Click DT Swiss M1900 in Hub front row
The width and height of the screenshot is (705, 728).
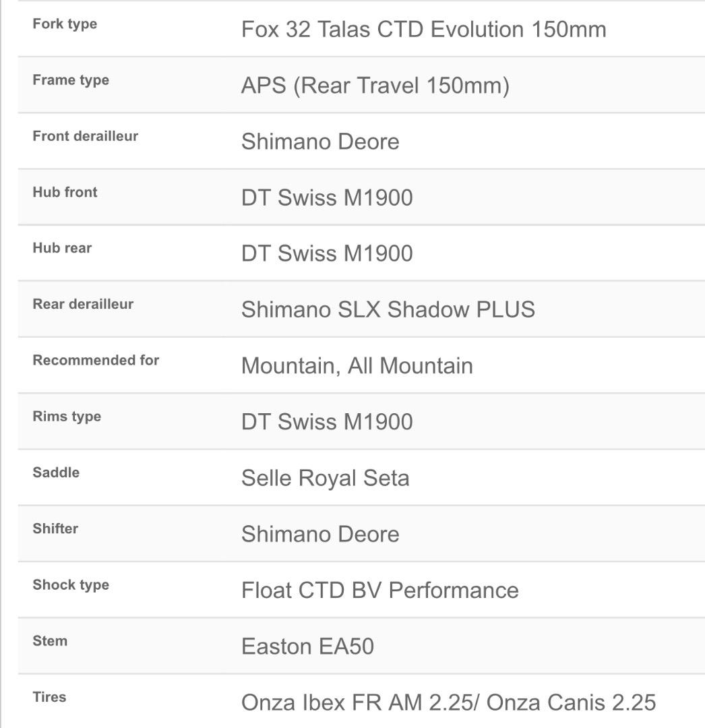[x=327, y=198]
